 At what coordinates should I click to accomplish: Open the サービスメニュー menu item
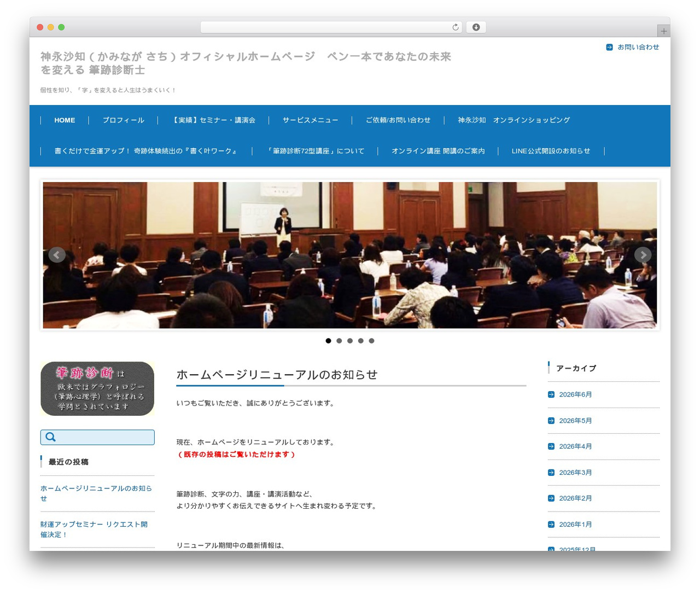click(310, 120)
